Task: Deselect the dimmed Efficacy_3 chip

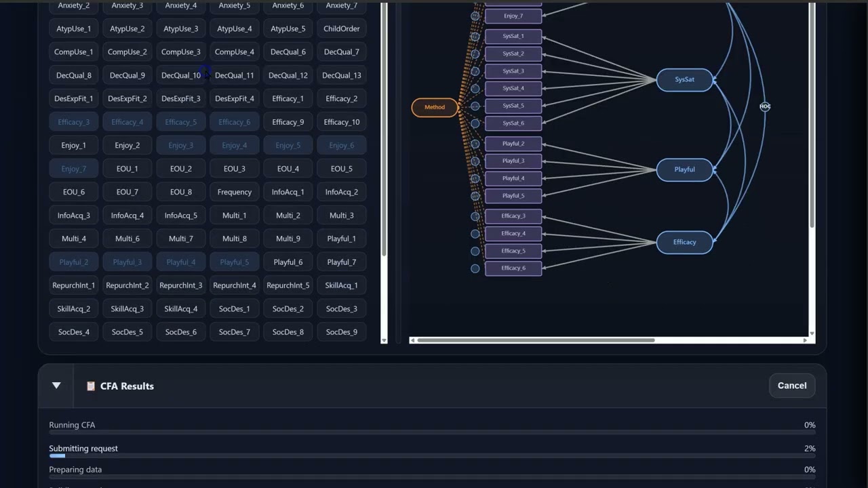Action: point(74,122)
